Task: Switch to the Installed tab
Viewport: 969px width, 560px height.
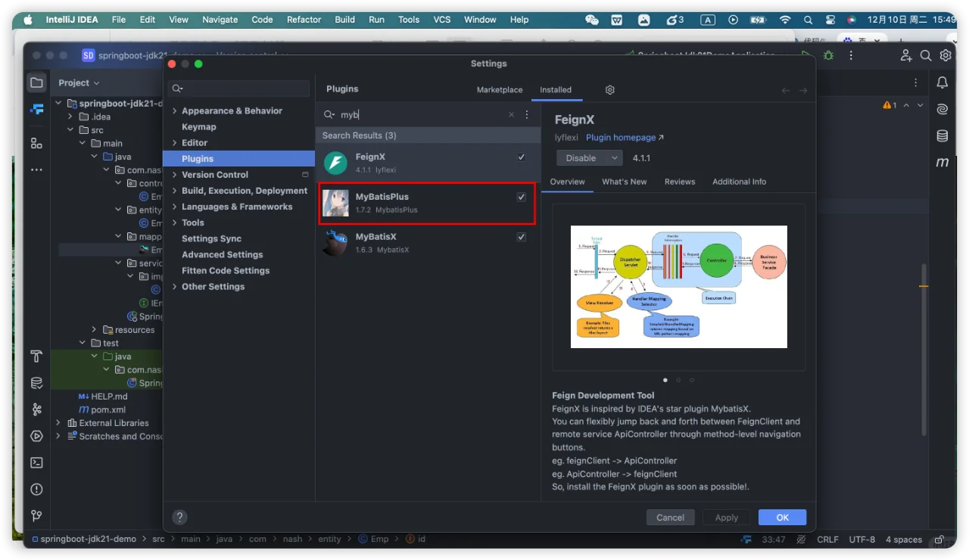Action: pyautogui.click(x=556, y=89)
